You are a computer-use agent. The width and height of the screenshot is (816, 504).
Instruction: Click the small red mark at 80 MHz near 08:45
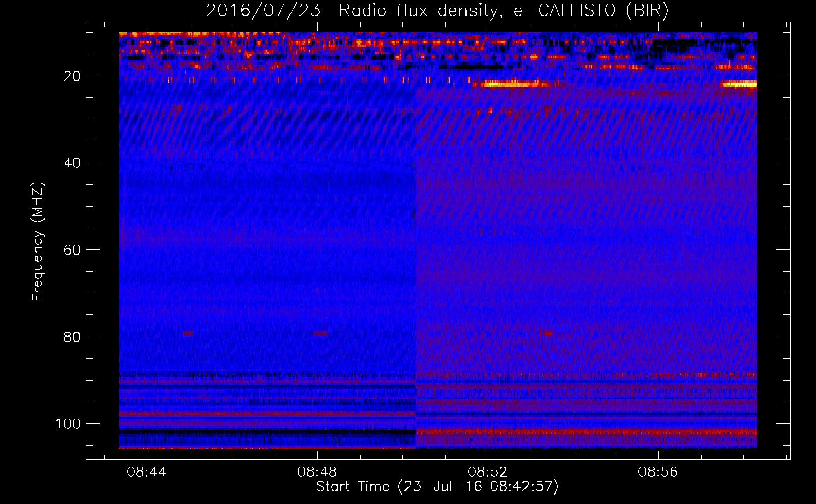click(x=188, y=333)
